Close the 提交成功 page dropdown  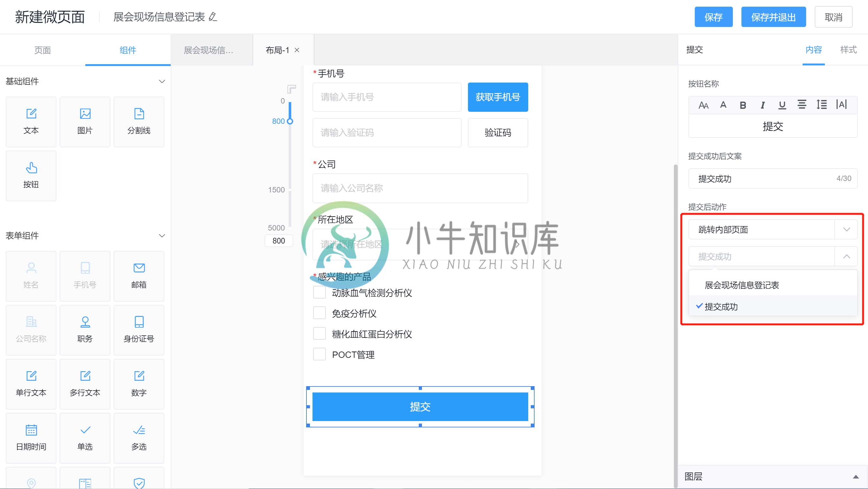coord(773,256)
